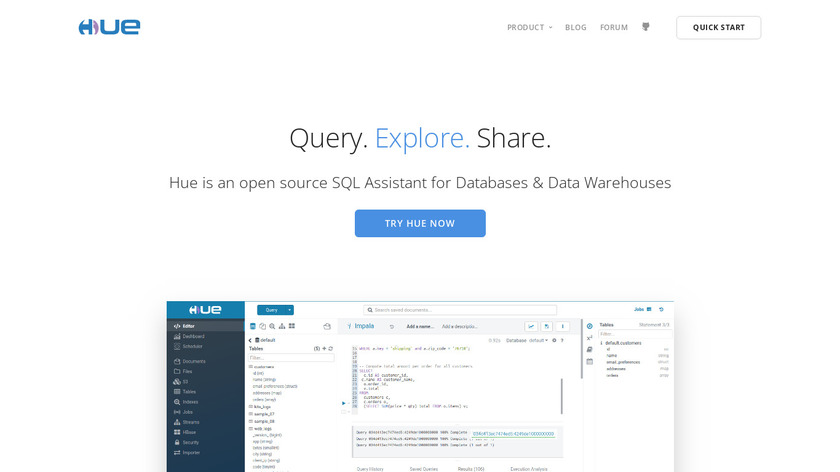The width and height of the screenshot is (840, 472).
Task: Click the code editor vertical scrollbar
Action: 562,396
